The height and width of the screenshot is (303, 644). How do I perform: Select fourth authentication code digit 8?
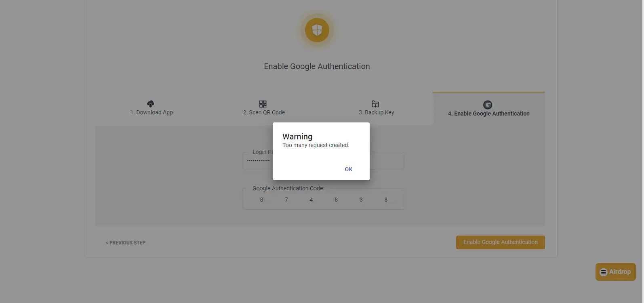pyautogui.click(x=336, y=200)
